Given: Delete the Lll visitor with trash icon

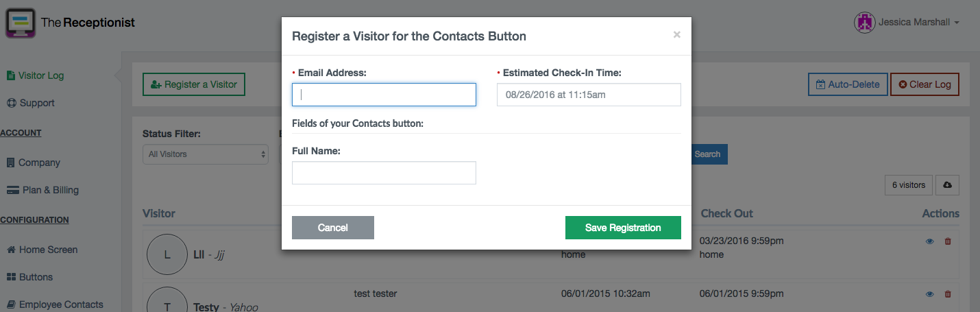Looking at the screenshot, I should click(x=948, y=241).
